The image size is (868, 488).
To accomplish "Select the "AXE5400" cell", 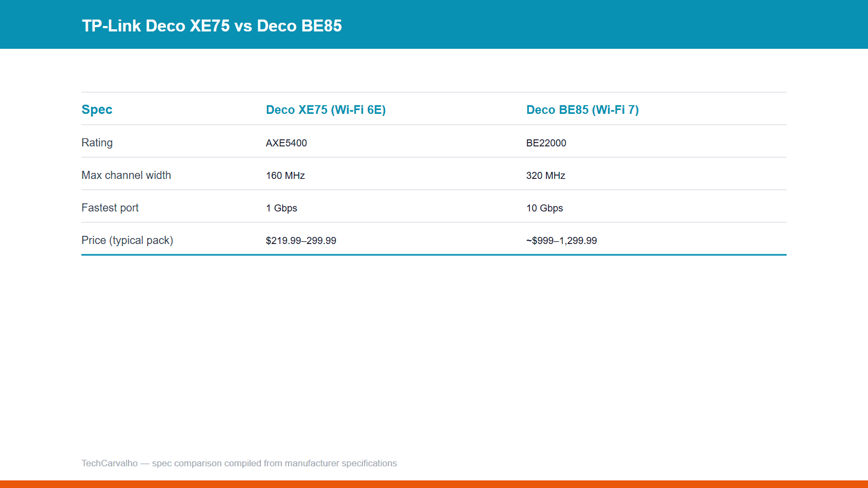I will coord(286,143).
